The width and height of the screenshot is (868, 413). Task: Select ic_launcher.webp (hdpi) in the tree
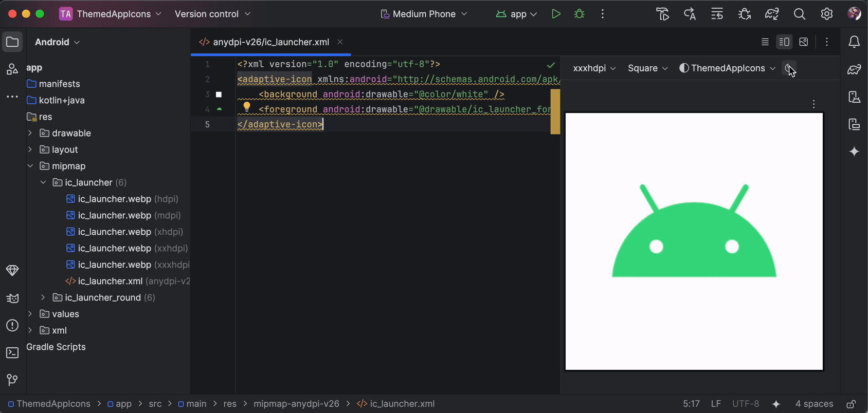122,199
